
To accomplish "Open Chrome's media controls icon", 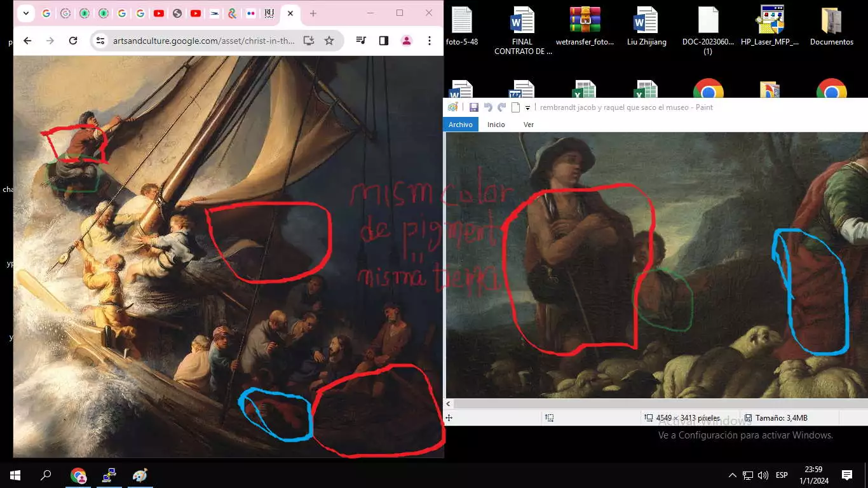I will (x=361, y=41).
